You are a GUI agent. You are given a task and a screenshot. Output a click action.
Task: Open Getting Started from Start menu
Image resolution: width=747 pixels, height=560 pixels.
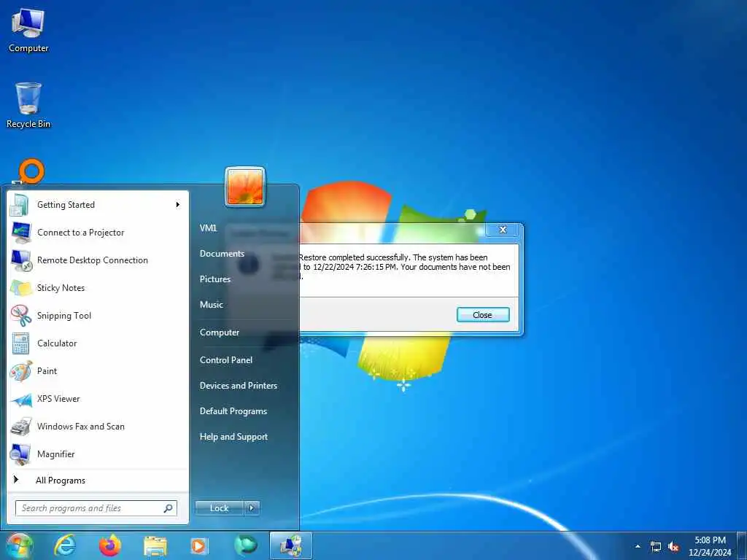tap(98, 205)
